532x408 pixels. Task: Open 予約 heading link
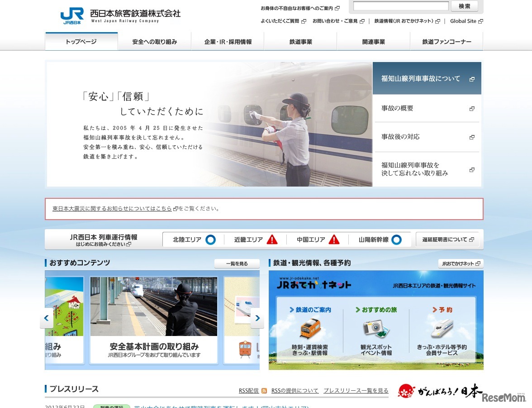click(442, 310)
